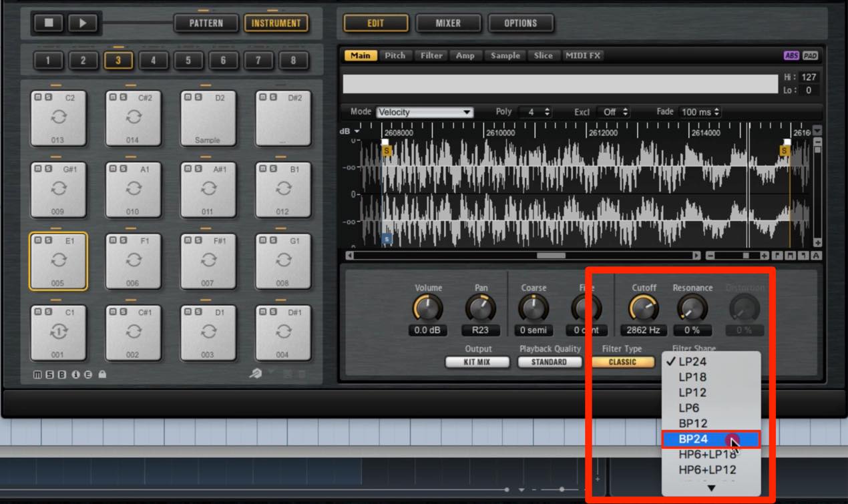Solo pad G#1 with its S button
Screen dimensions: 848x504
[47, 170]
